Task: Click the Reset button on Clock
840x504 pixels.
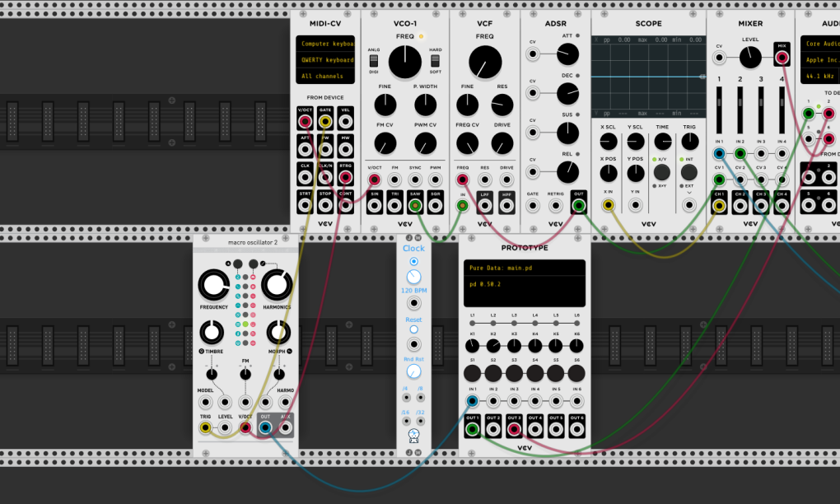Action: pyautogui.click(x=413, y=329)
